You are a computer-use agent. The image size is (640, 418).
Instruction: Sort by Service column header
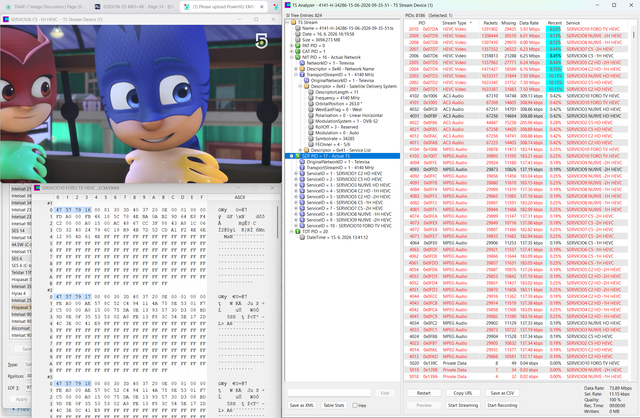pos(597,23)
